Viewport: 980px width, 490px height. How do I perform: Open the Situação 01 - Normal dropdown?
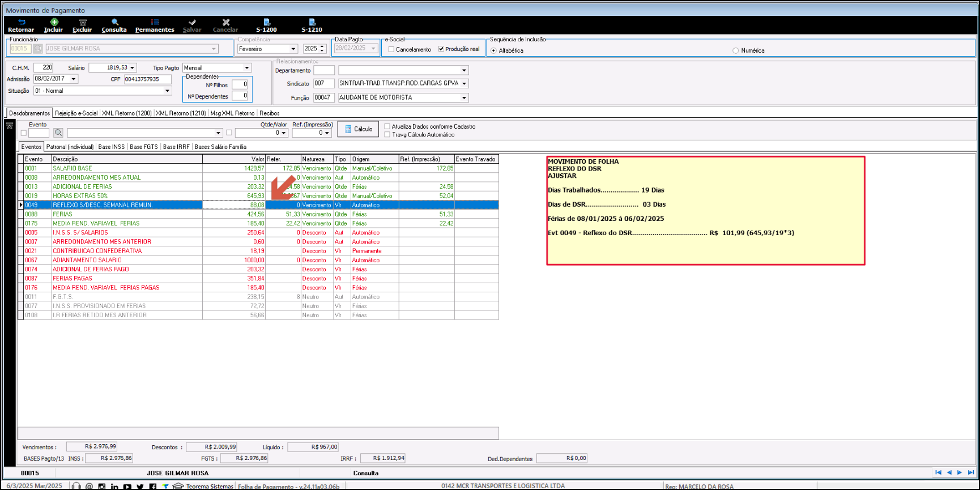coord(168,91)
